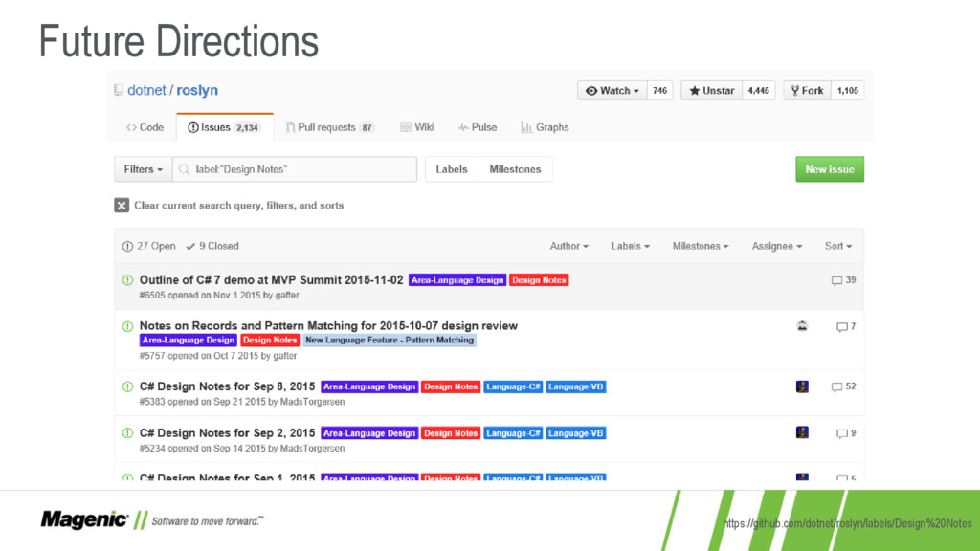This screenshot has width=980, height=551.
Task: Click the clear search X icon
Action: (122, 206)
